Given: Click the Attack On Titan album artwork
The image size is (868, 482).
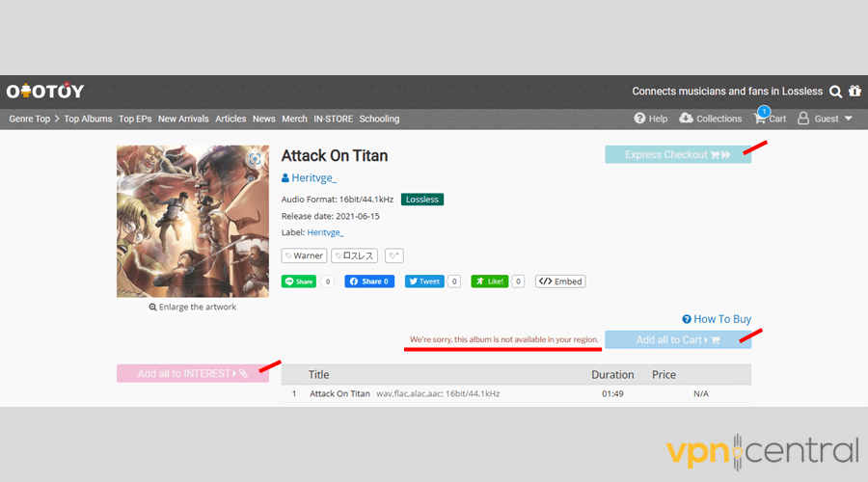Looking at the screenshot, I should [x=193, y=222].
